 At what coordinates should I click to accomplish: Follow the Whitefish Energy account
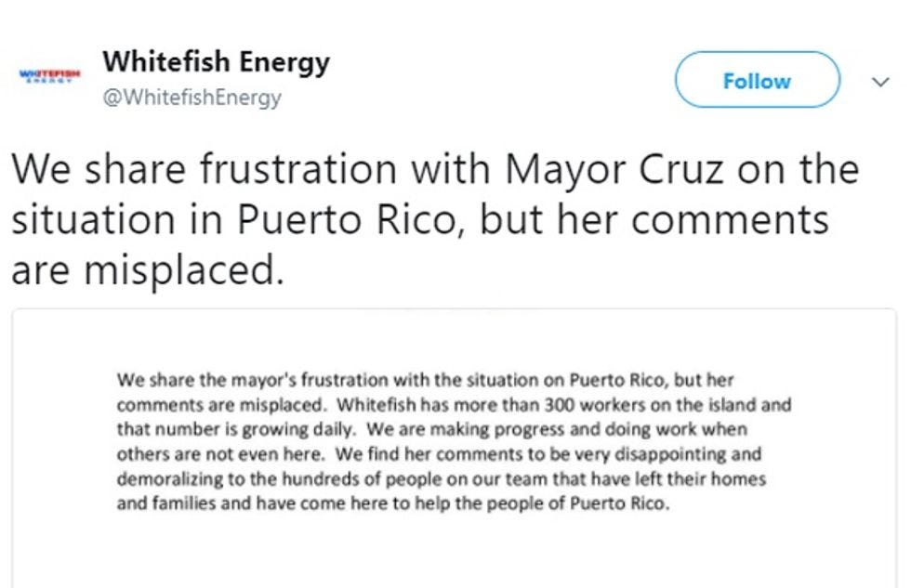757,81
